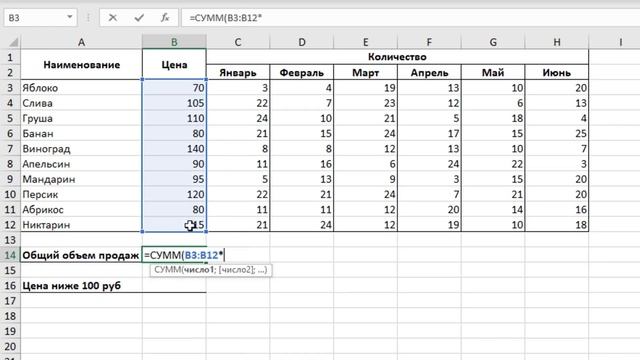640x360 pixels.
Task: Select row 3 header
Action: pos(10,88)
